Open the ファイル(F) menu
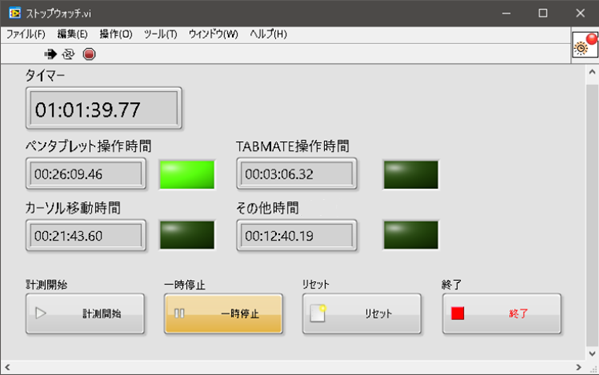Viewport: 599px width, 375px height. coord(26,34)
